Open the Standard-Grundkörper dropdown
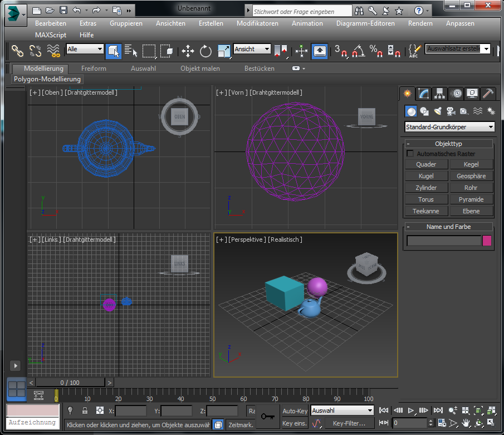The width and height of the screenshot is (504, 435). click(449, 127)
